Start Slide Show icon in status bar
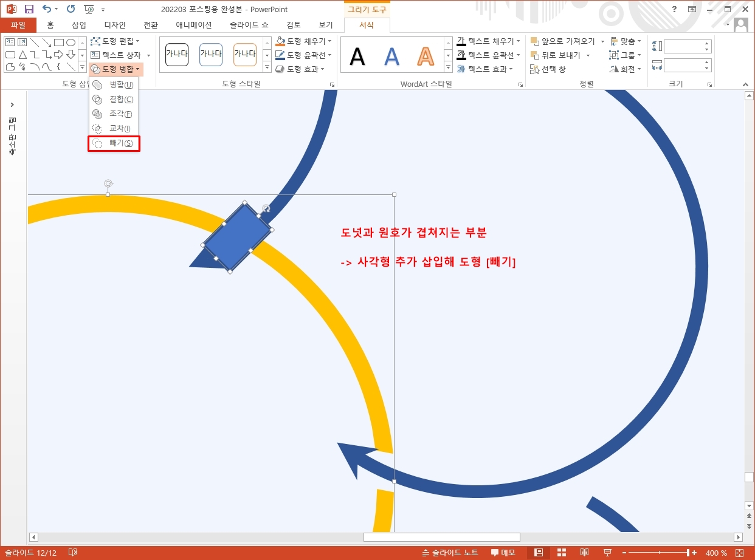The image size is (755, 560). click(607, 553)
